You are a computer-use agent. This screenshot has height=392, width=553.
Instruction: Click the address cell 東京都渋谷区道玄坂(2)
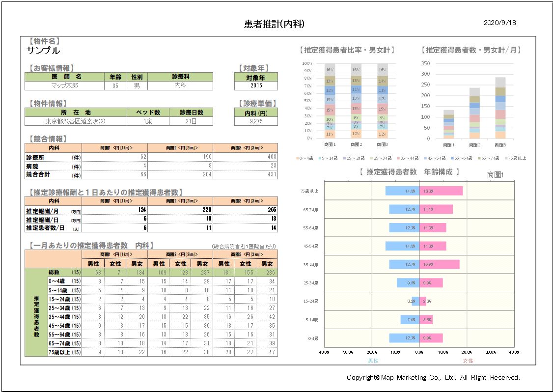click(76, 121)
